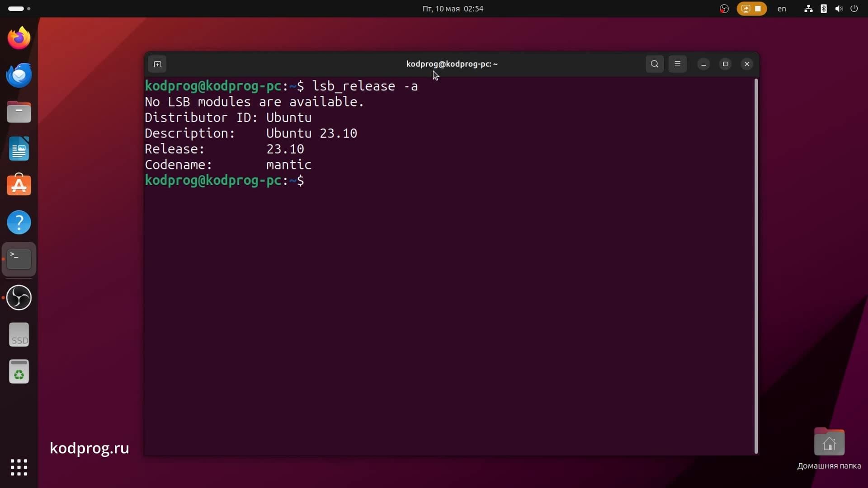Close the terminal window
This screenshot has height=488, width=868.
(747, 64)
